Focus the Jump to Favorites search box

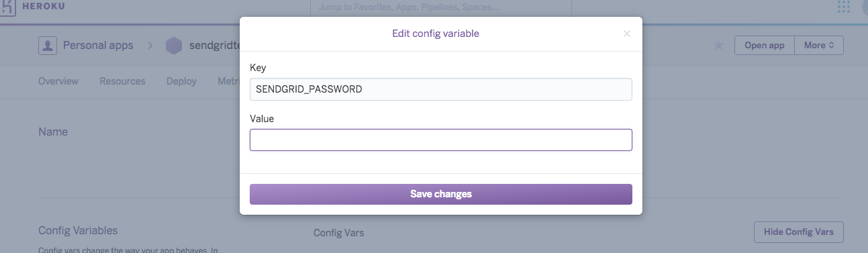(x=440, y=8)
